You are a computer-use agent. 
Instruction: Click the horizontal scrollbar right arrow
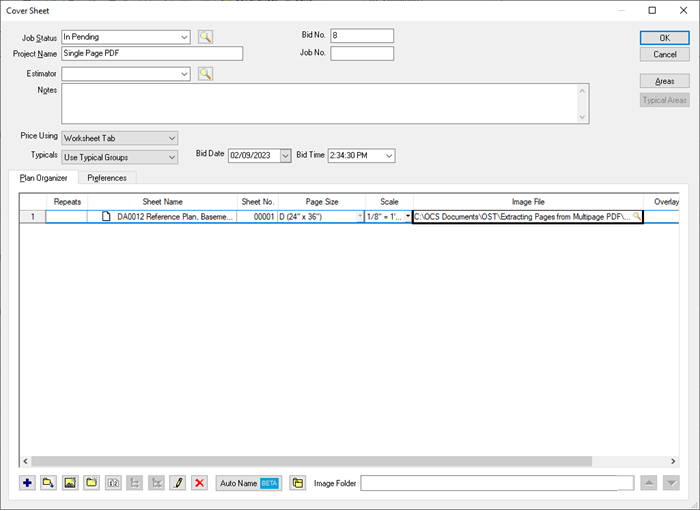(x=673, y=461)
